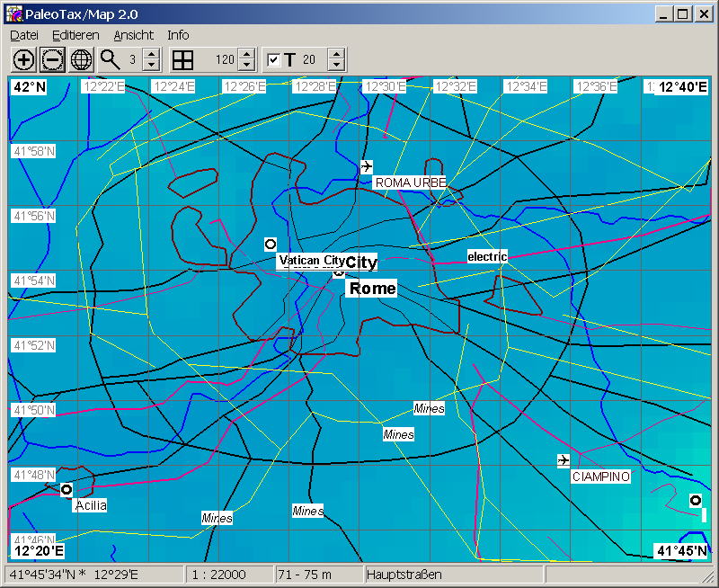Click the zoom in plus button

click(24, 60)
